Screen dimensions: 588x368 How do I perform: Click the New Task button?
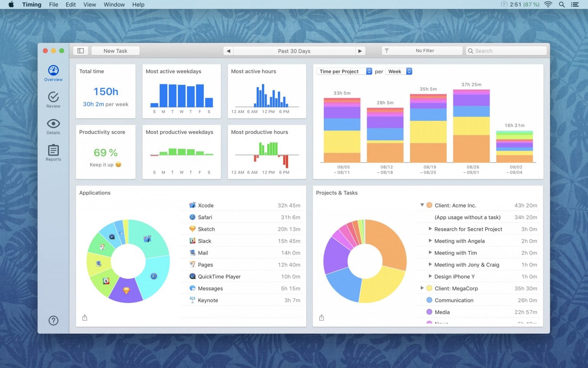tap(115, 50)
